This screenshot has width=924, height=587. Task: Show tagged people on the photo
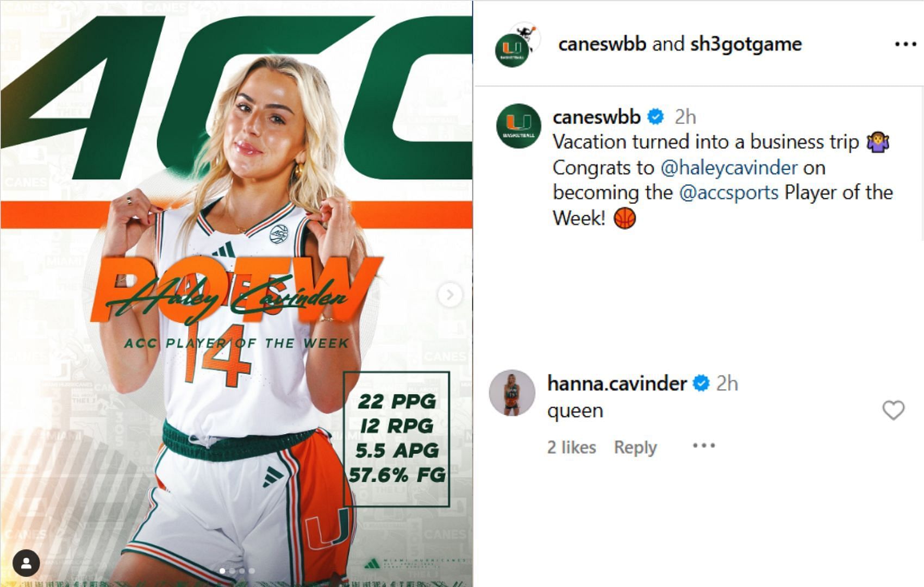[x=26, y=563]
